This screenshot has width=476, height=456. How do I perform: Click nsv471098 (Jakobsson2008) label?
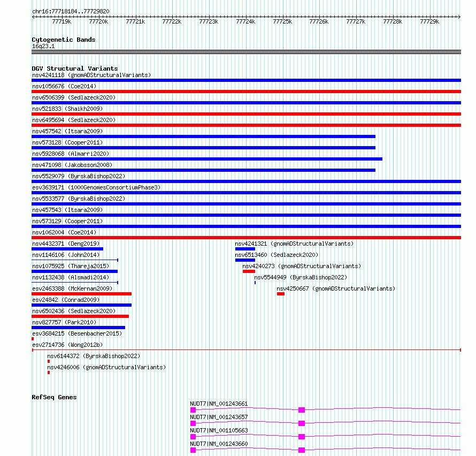coord(72,165)
